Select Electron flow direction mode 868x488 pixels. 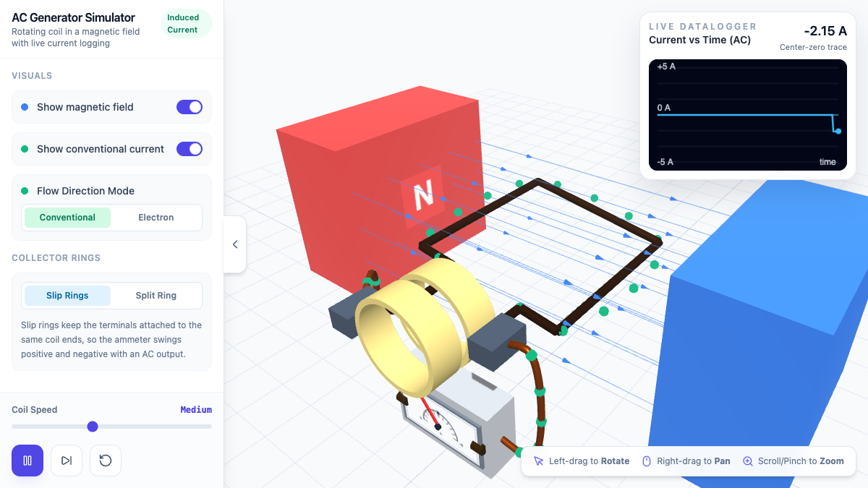click(156, 218)
